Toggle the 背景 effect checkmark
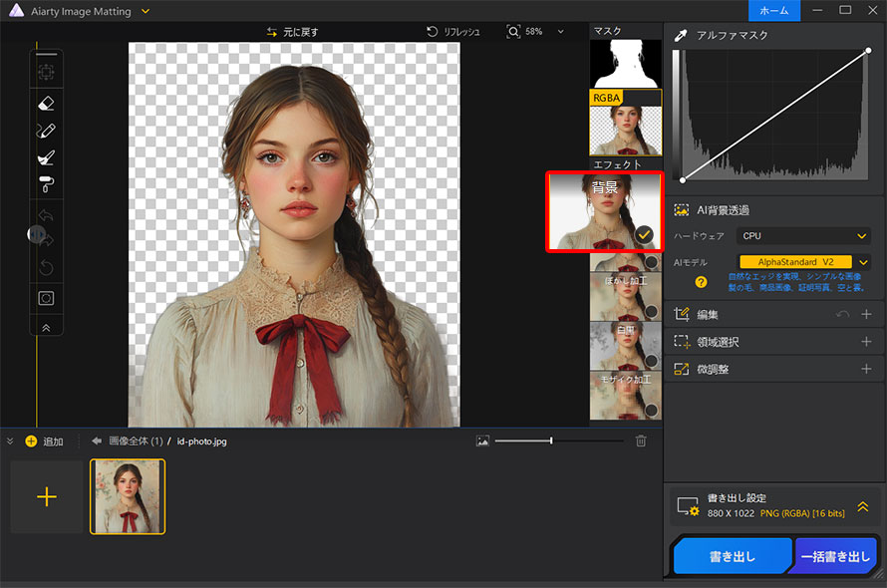 point(644,234)
